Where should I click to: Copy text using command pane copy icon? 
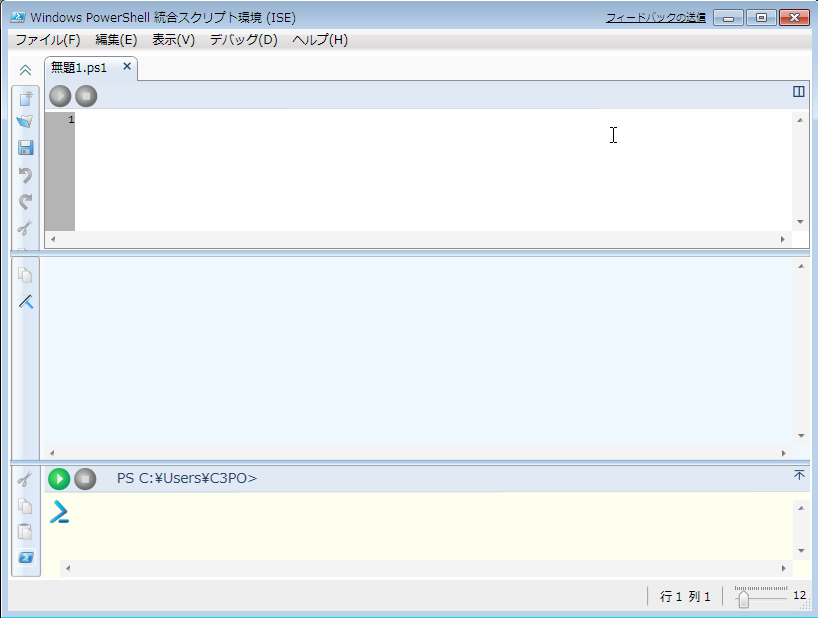pos(25,505)
